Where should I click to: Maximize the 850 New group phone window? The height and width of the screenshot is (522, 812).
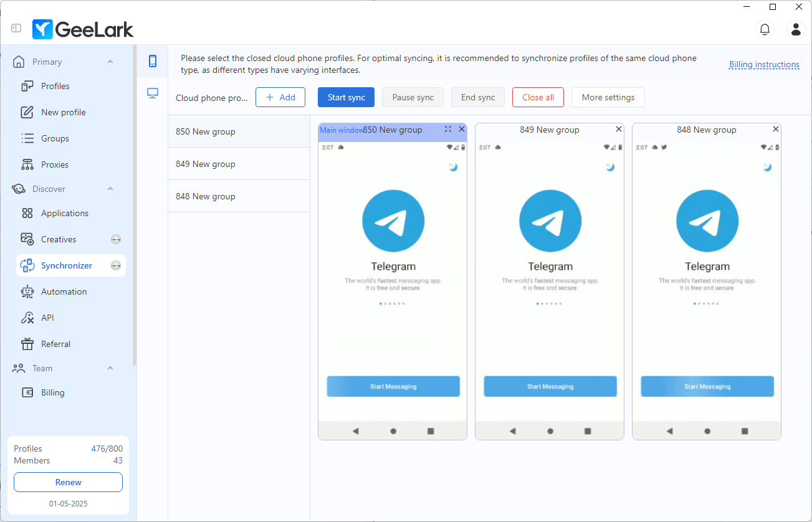pyautogui.click(x=448, y=129)
